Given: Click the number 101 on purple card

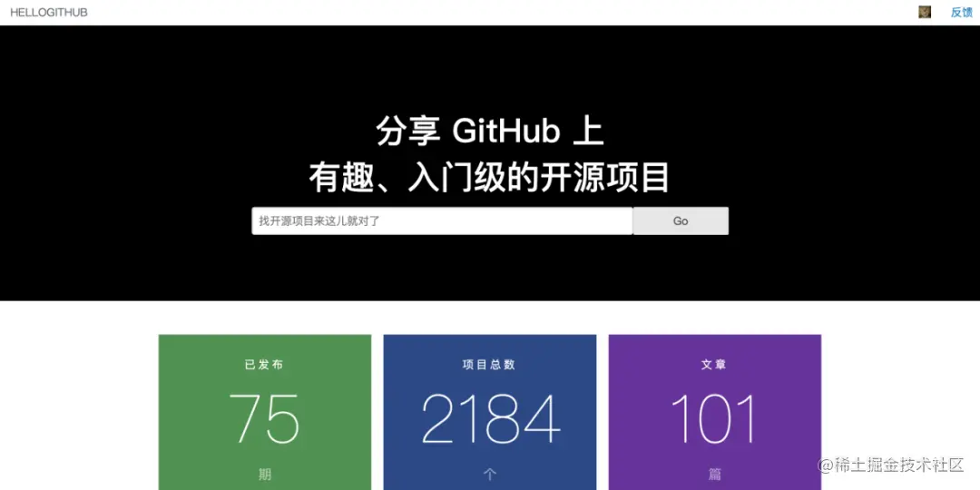Looking at the screenshot, I should point(714,418).
